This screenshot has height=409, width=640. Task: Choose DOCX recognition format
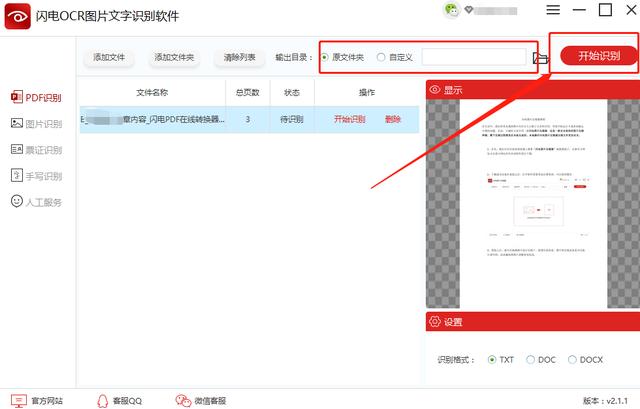click(585, 360)
